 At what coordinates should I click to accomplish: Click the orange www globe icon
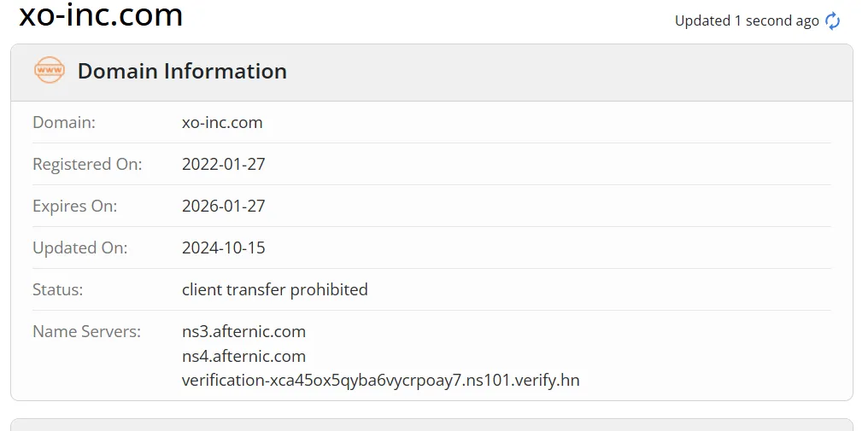click(x=50, y=70)
